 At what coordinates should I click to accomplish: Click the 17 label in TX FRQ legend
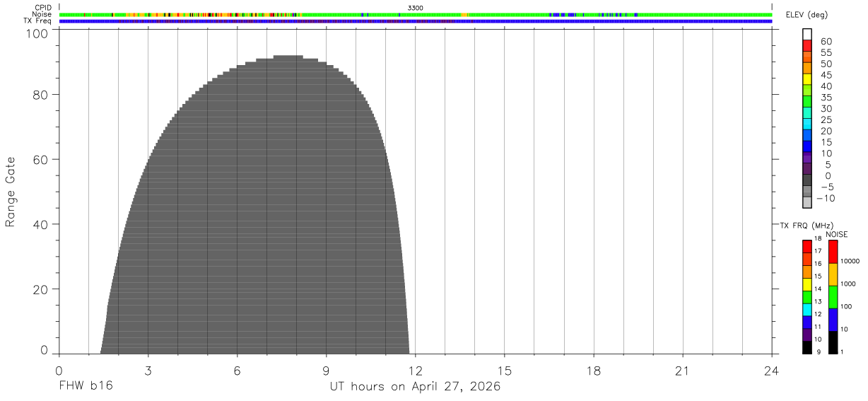coord(817,251)
